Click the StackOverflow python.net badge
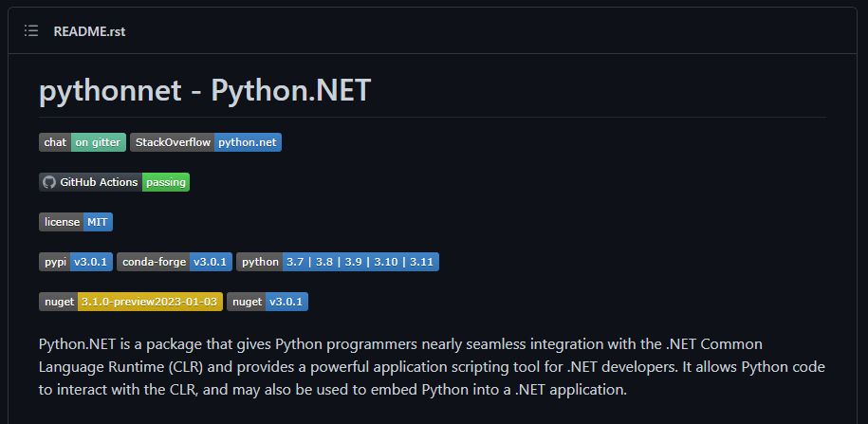Image resolution: width=868 pixels, height=424 pixels. [205, 142]
